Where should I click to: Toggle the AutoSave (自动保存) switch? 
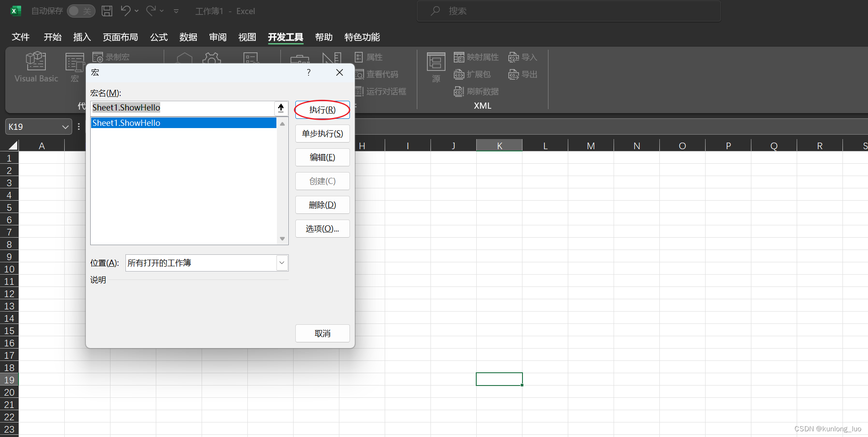click(x=81, y=11)
